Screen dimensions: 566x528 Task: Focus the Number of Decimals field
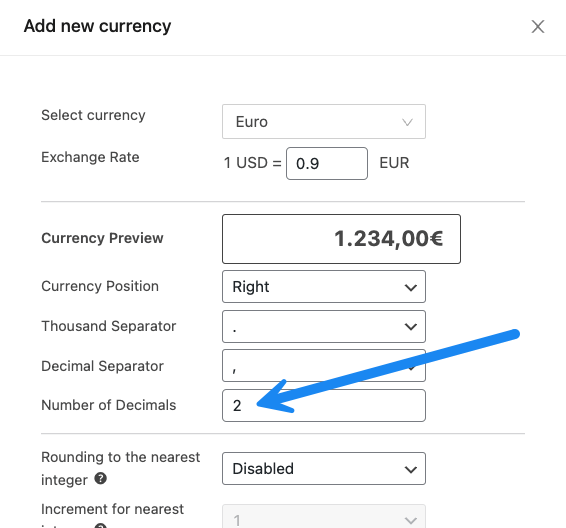[x=324, y=405]
